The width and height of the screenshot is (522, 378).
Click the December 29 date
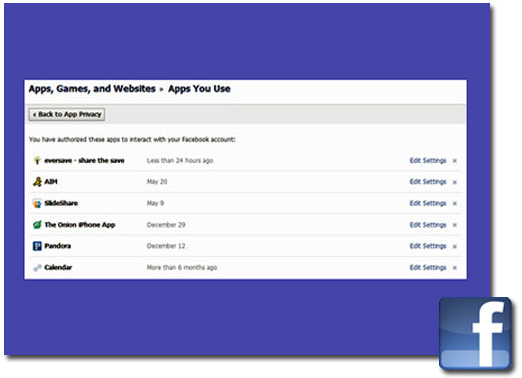coord(166,225)
